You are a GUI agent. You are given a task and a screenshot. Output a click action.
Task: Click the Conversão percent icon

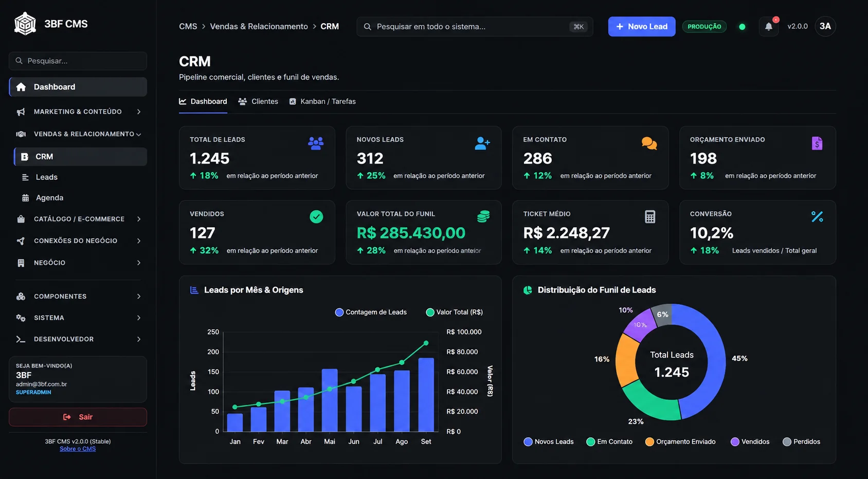[x=817, y=217]
